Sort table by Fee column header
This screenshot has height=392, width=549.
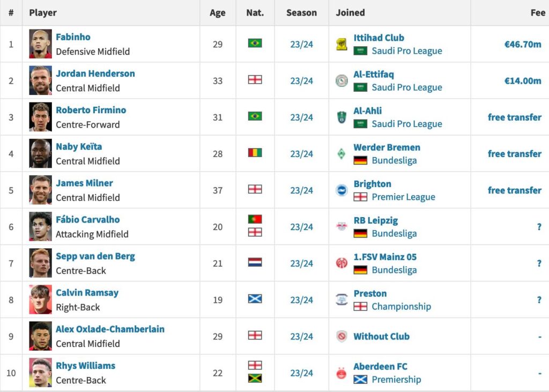click(x=537, y=13)
